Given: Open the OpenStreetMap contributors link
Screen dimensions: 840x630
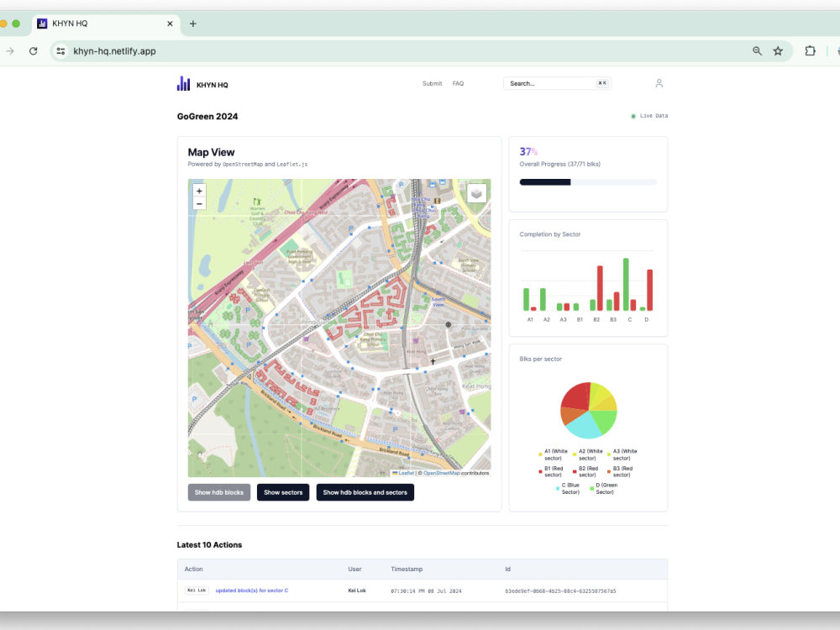Looking at the screenshot, I should pos(442,473).
